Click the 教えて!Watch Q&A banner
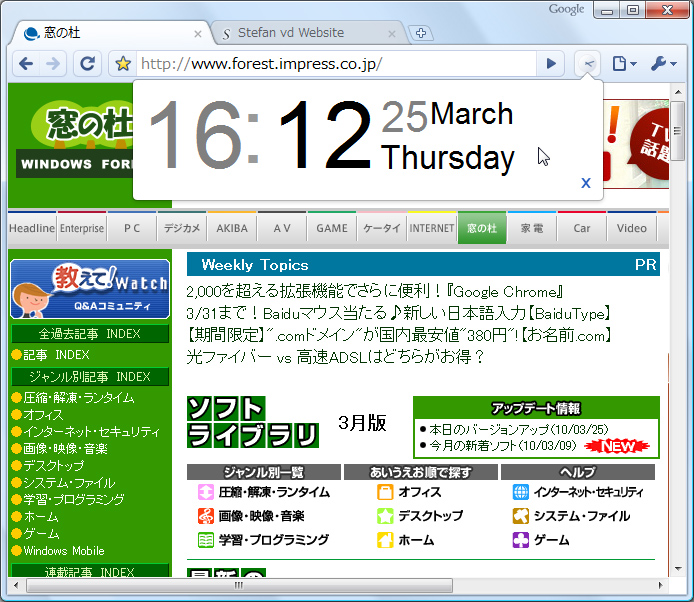This screenshot has width=694, height=602. click(90, 289)
